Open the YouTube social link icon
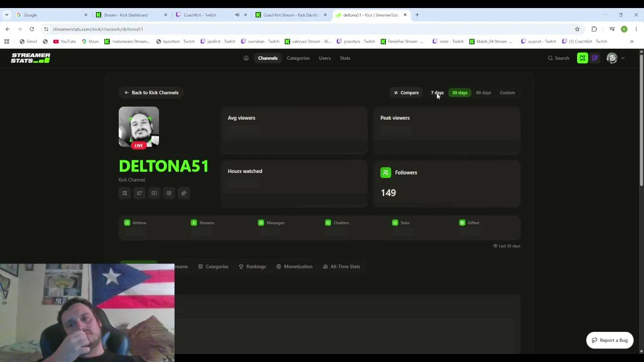 154,193
